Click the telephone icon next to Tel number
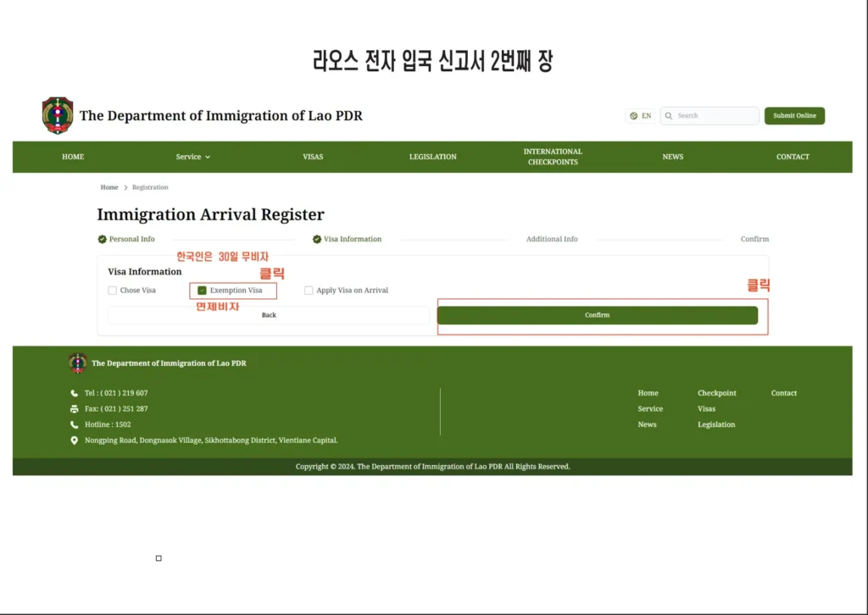868x615 pixels. click(x=73, y=393)
